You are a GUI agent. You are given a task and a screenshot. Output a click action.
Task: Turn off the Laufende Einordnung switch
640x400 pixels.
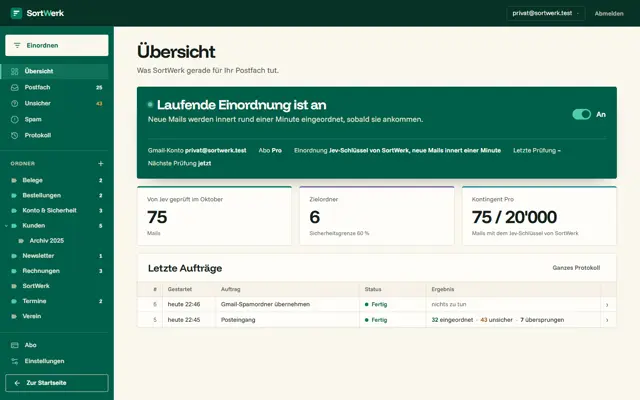pos(582,114)
